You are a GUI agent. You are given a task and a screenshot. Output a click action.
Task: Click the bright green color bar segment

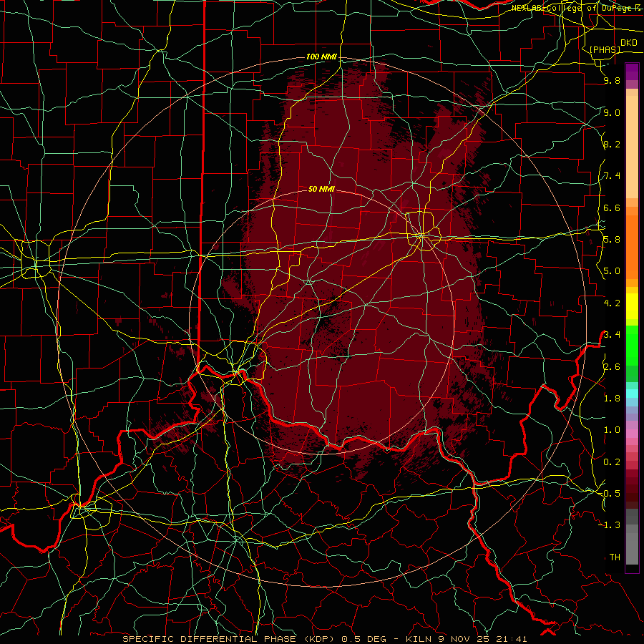[x=632, y=347]
